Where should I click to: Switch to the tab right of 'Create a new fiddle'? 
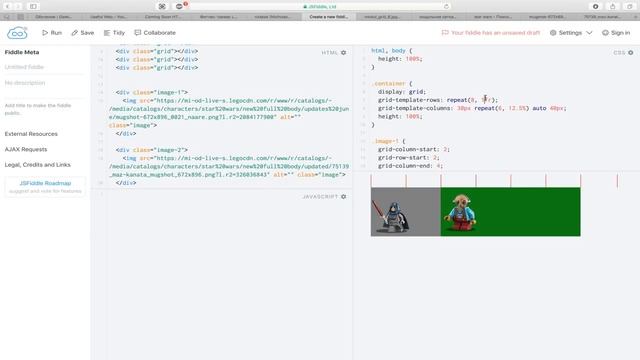coord(383,17)
